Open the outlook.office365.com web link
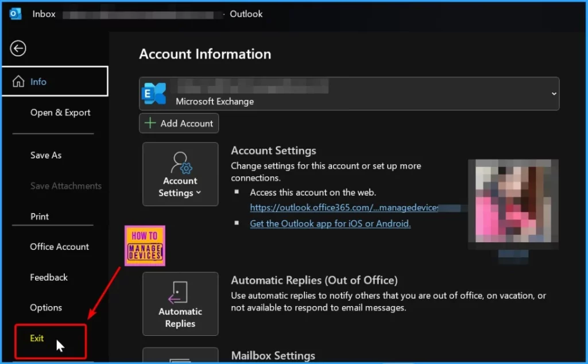Screen dimensions: 588x364 344,207
